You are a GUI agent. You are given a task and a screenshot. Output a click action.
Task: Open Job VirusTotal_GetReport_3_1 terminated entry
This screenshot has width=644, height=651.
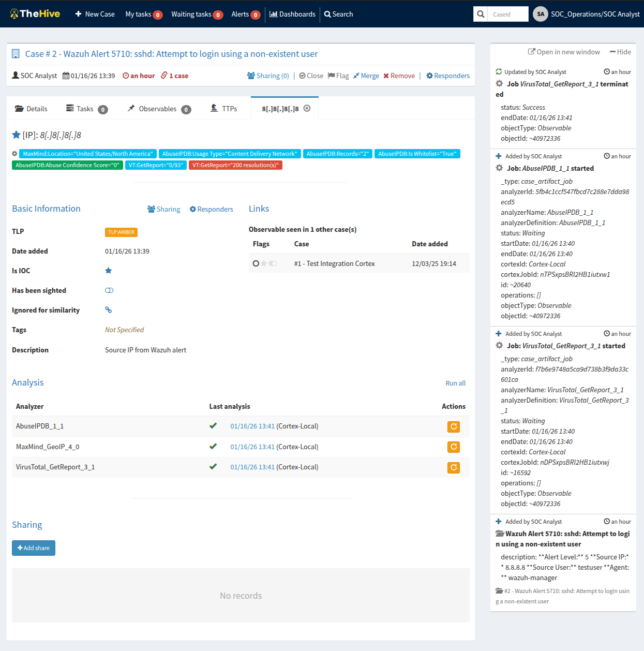pyautogui.click(x=562, y=89)
